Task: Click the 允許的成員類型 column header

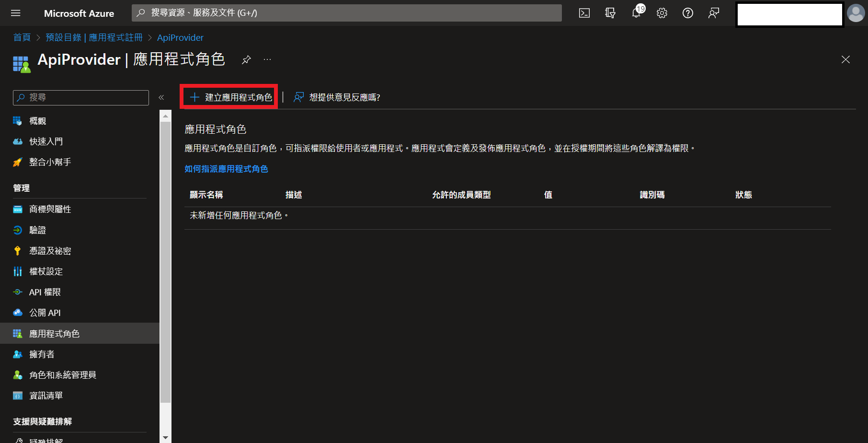Action: click(461, 195)
